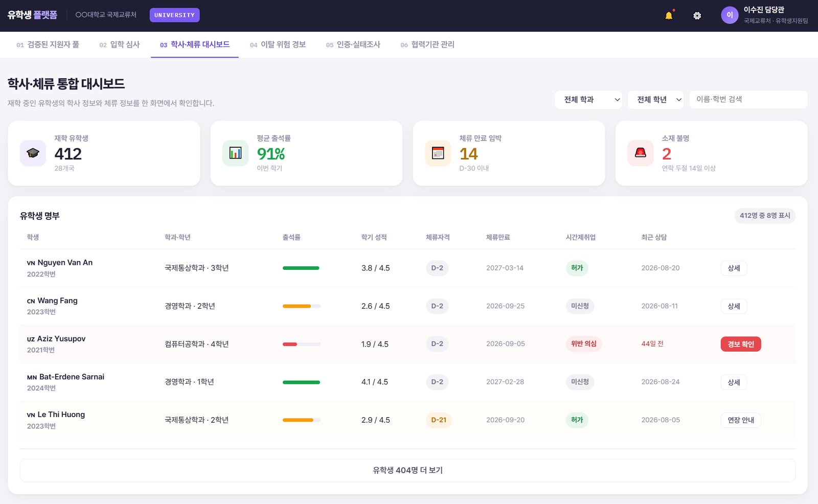This screenshot has width=818, height=504.
Task: Focus the 이름·학번 검색 search field
Action: [x=748, y=100]
